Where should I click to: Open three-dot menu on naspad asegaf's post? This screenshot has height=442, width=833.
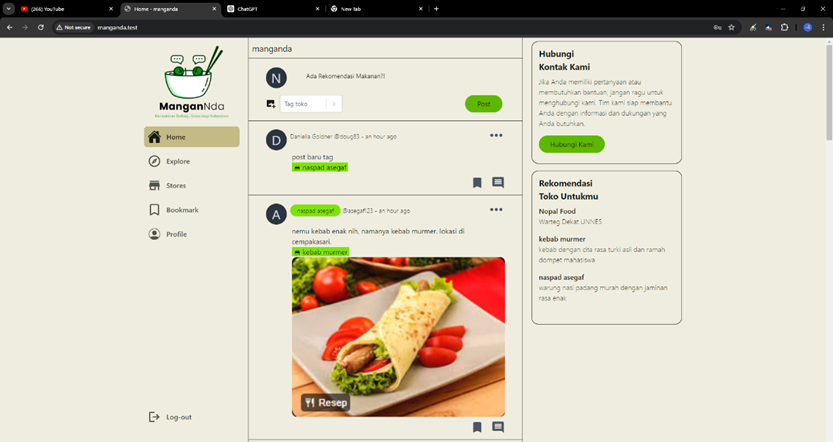496,210
